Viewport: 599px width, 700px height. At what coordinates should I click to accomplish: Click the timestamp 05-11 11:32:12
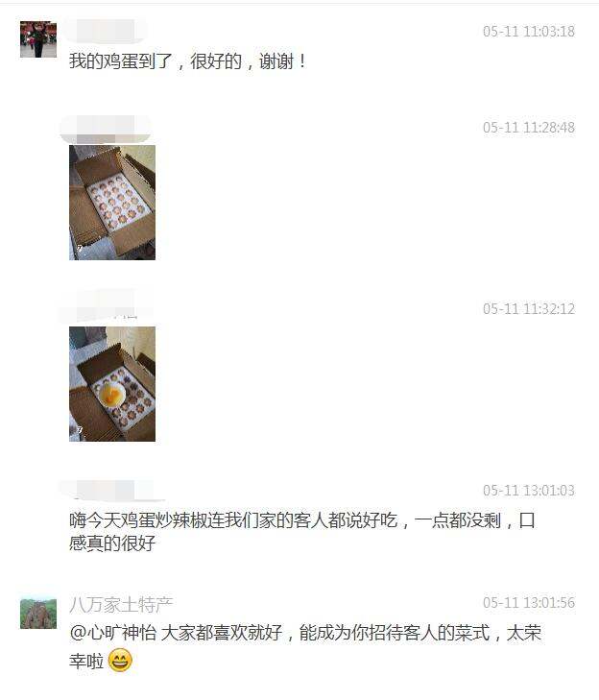click(x=529, y=308)
